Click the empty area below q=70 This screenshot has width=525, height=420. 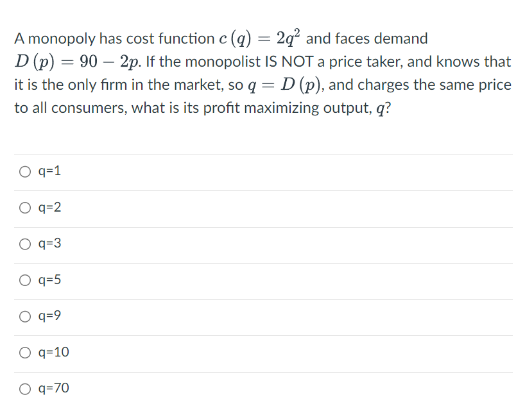click(x=257, y=412)
